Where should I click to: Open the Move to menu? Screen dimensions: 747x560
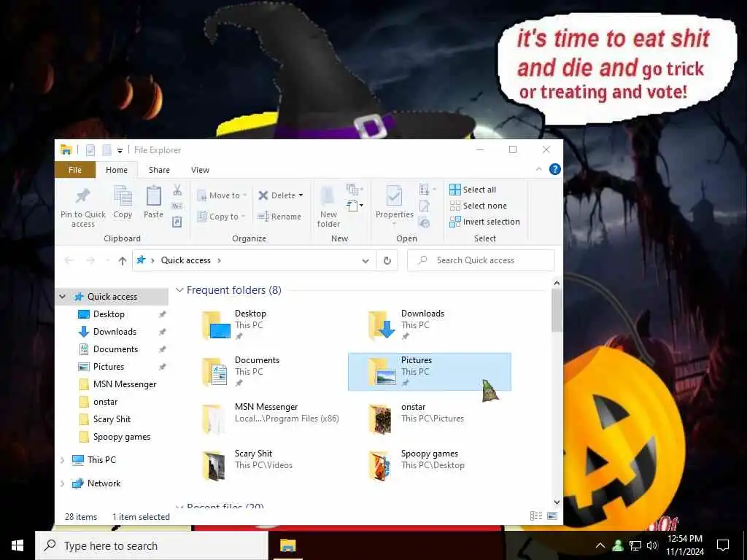pos(222,195)
